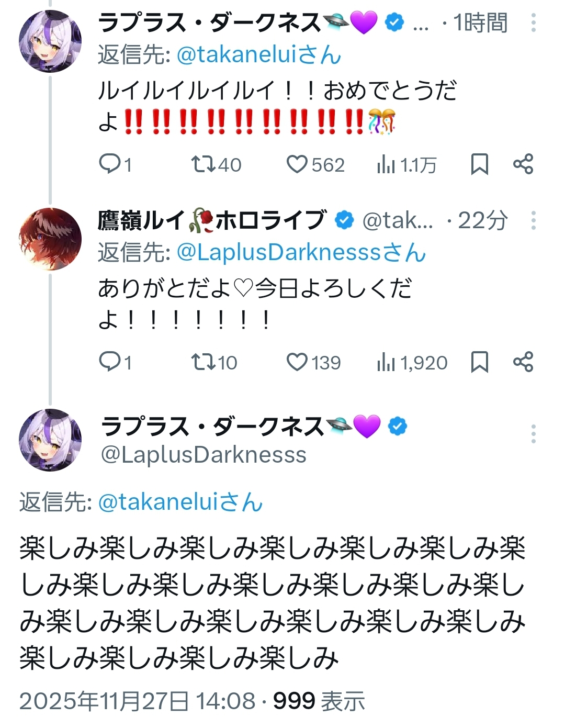Open more options on the first tweet
This screenshot has width=565, height=728.
pos(533,23)
